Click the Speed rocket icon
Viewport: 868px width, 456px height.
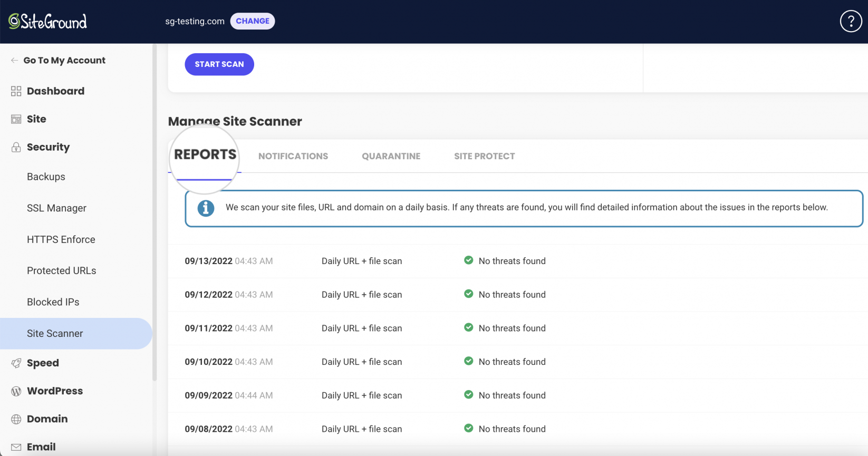coord(16,363)
